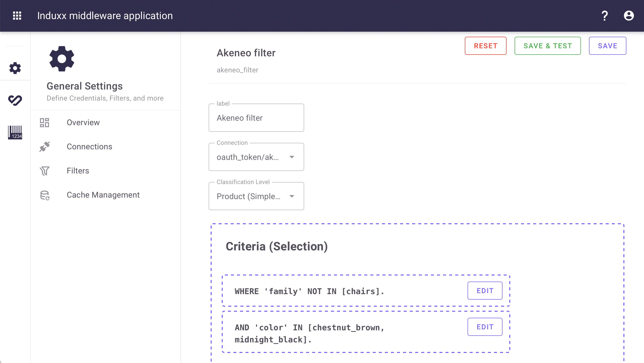Screen dimensions: 644x363
Task: Open the help question mark icon
Action: (605, 16)
